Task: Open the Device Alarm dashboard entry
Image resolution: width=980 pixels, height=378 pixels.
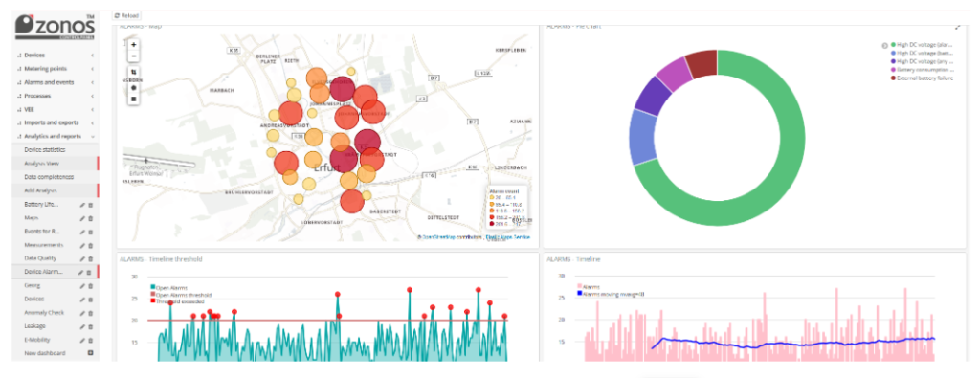Action: point(45,273)
